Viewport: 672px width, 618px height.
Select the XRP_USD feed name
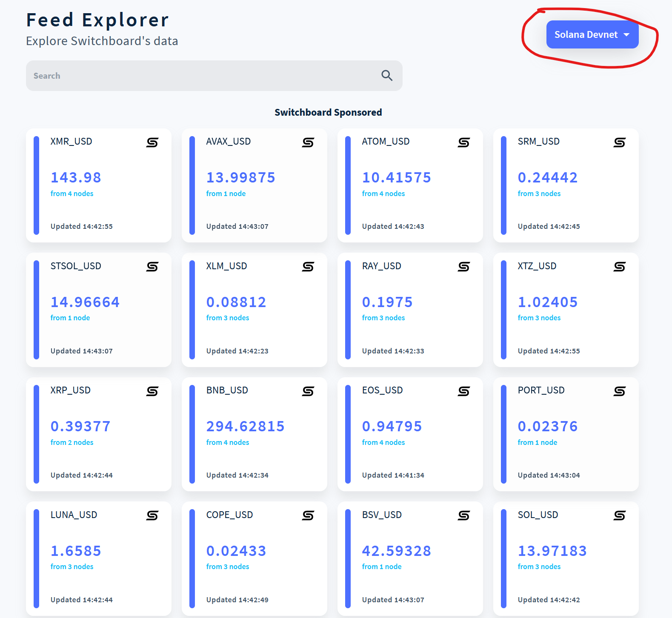(x=70, y=390)
